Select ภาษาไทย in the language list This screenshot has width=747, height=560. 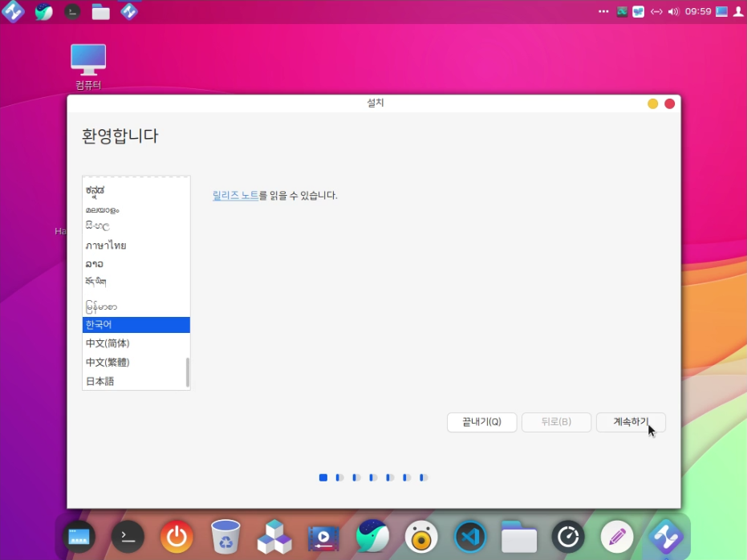106,246
